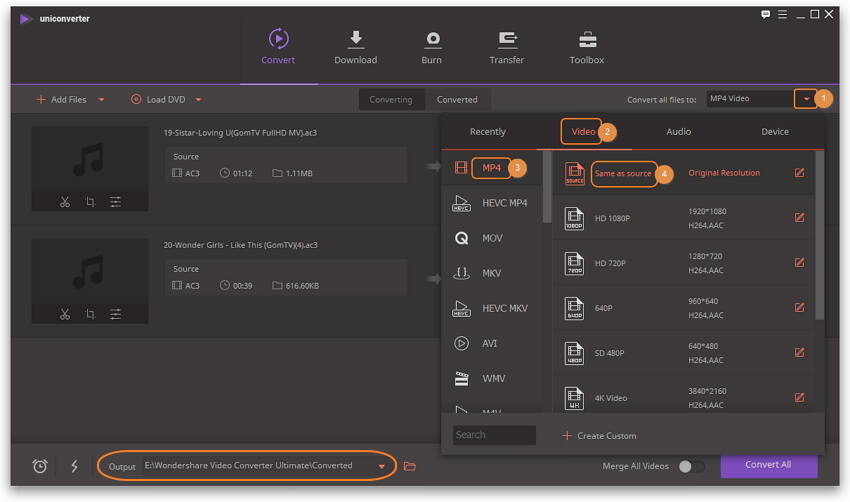Open the Convert section

click(278, 47)
